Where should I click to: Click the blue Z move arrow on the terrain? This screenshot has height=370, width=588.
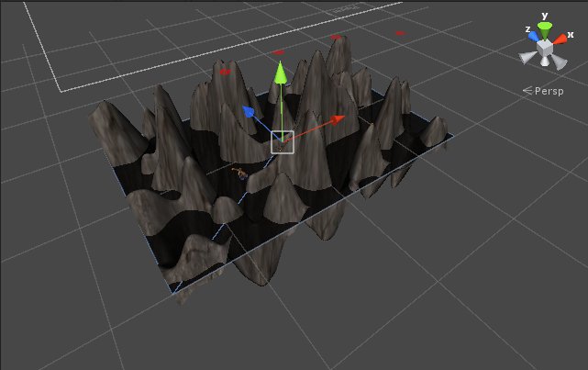pyautogui.click(x=249, y=111)
